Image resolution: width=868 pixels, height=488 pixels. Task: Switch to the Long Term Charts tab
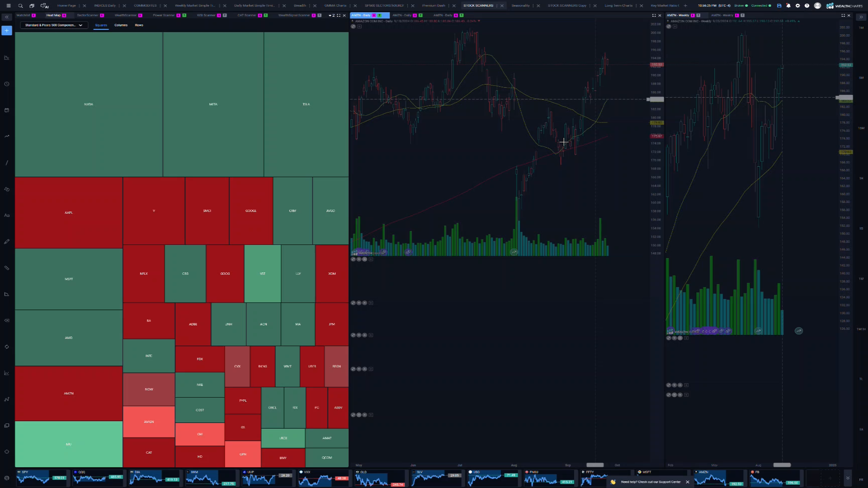[x=618, y=6]
